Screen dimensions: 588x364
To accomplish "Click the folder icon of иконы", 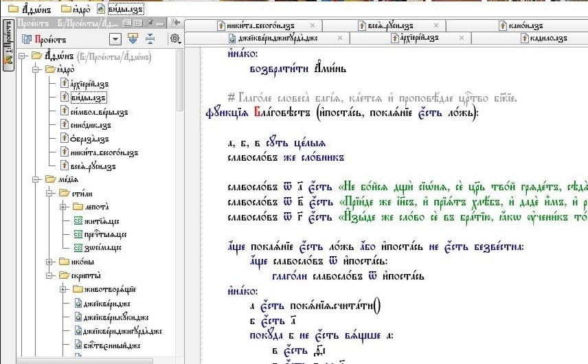I will pyautogui.click(x=65, y=261).
